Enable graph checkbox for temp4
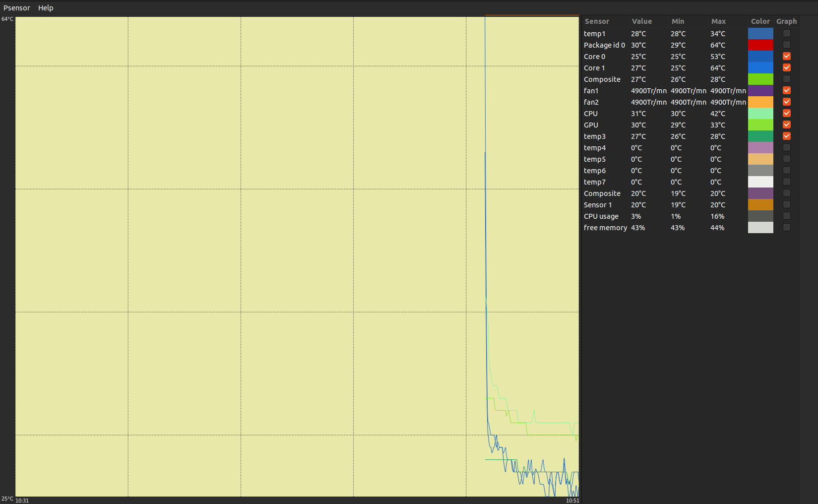Image resolution: width=818 pixels, height=504 pixels. [x=786, y=147]
